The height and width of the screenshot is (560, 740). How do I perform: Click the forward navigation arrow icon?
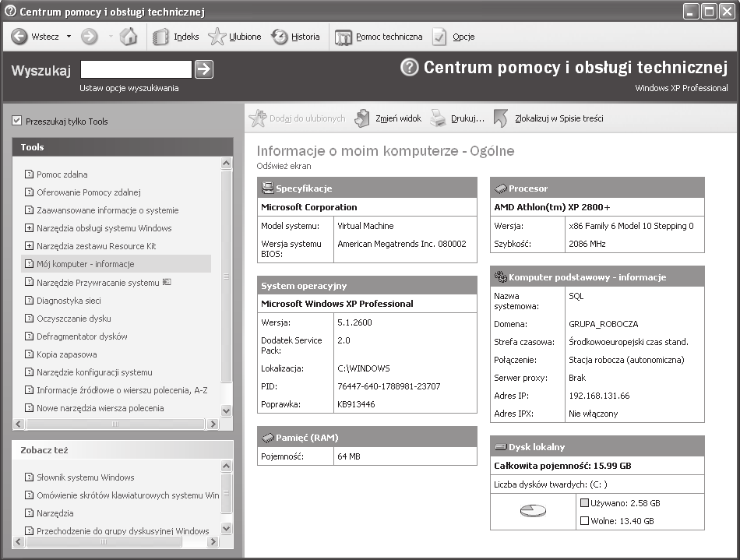pos(90,37)
